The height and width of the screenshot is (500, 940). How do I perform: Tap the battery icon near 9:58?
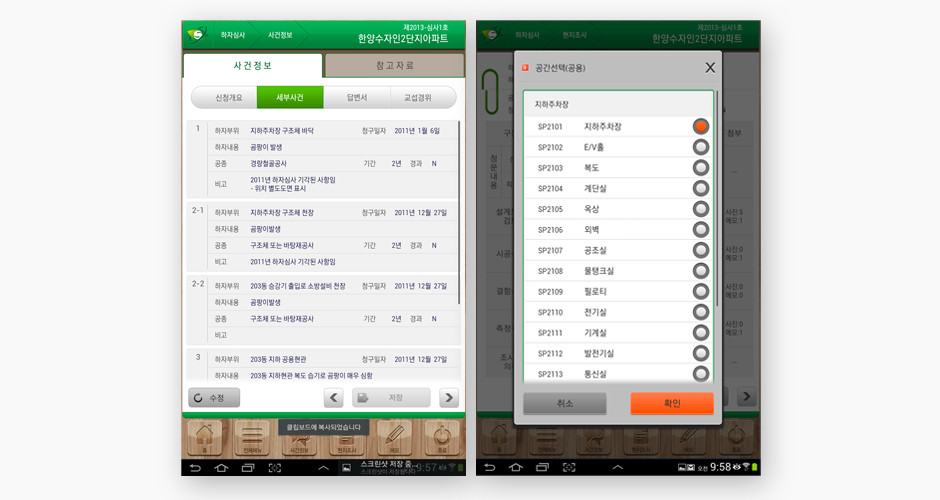pos(755,466)
